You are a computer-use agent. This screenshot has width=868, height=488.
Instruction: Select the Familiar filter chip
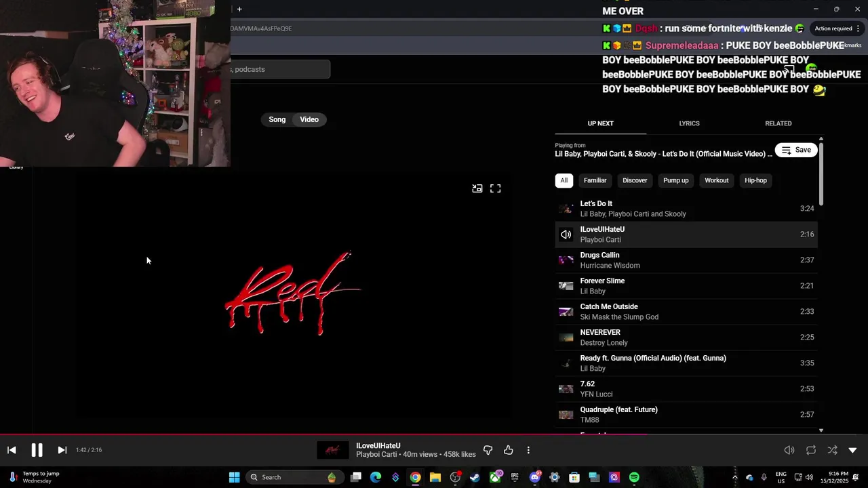(x=595, y=180)
